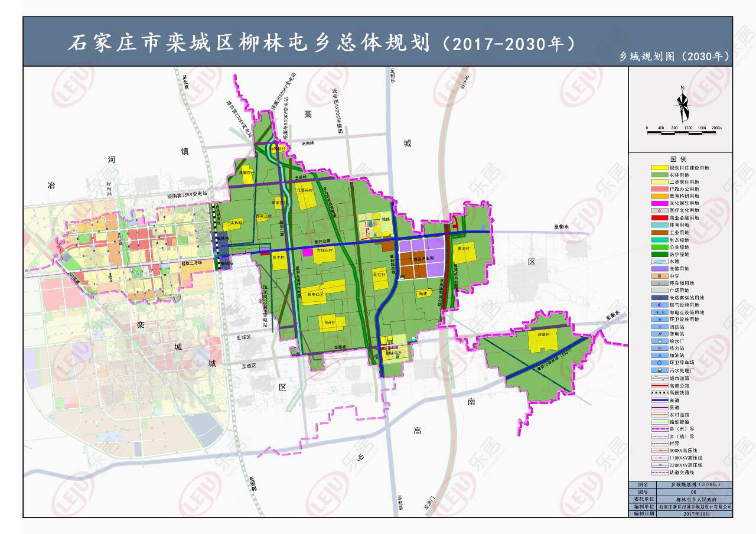Click the 广场用地 grey legend swatch
756x534 pixels.
660,291
